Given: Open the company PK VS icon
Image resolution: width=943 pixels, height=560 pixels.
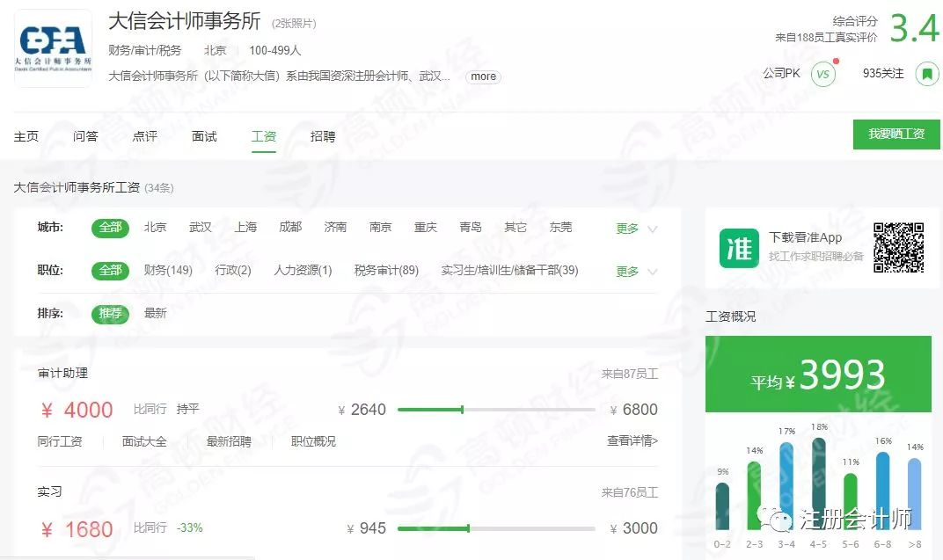Looking at the screenshot, I should (x=822, y=75).
